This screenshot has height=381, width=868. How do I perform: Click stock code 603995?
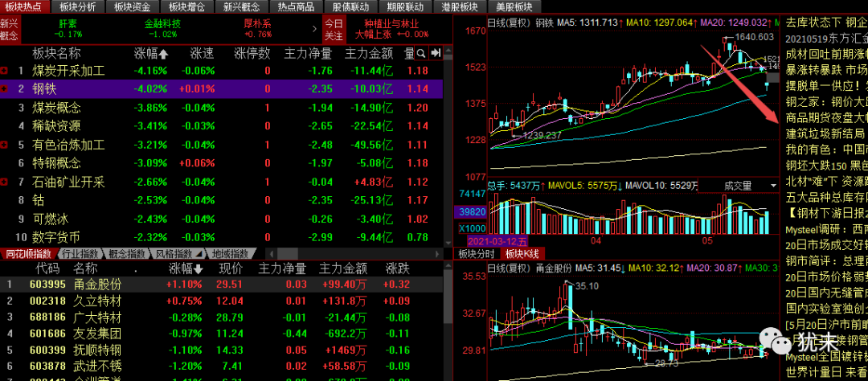pyautogui.click(x=47, y=285)
